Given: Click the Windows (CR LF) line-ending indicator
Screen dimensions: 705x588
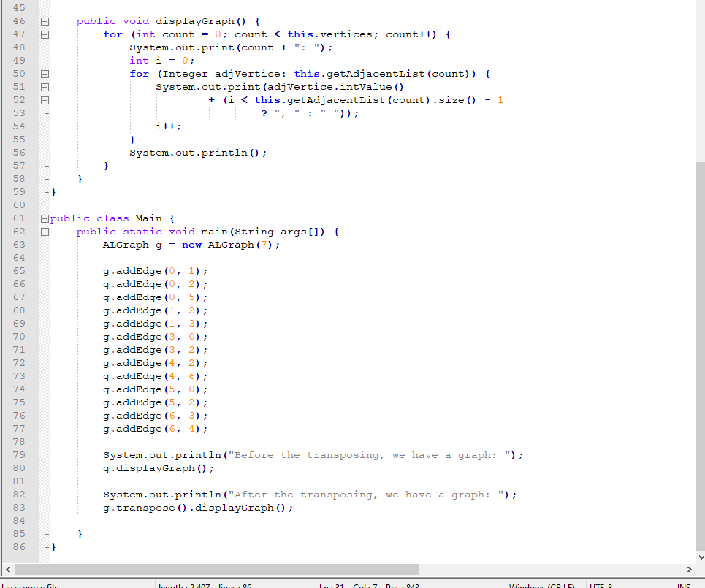Looking at the screenshot, I should click(x=544, y=585).
